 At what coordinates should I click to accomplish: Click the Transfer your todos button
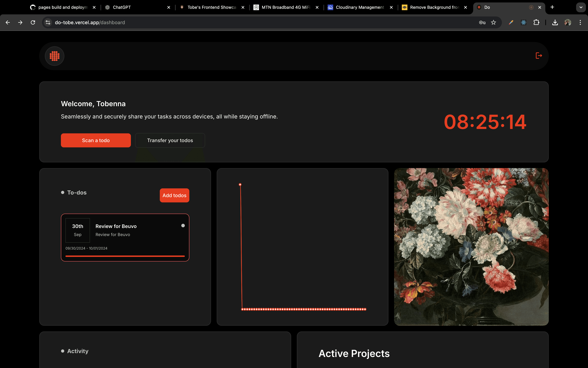pos(170,140)
